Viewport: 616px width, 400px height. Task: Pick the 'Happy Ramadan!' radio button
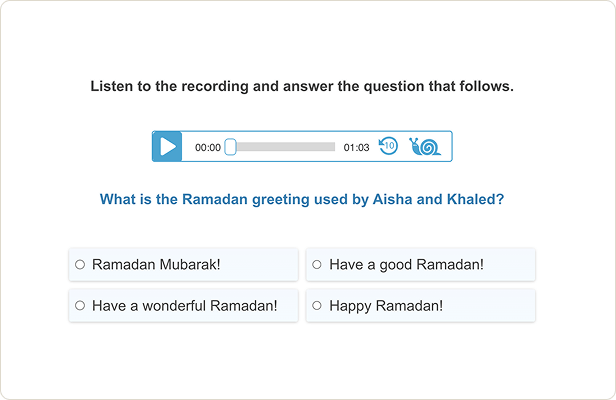[317, 305]
